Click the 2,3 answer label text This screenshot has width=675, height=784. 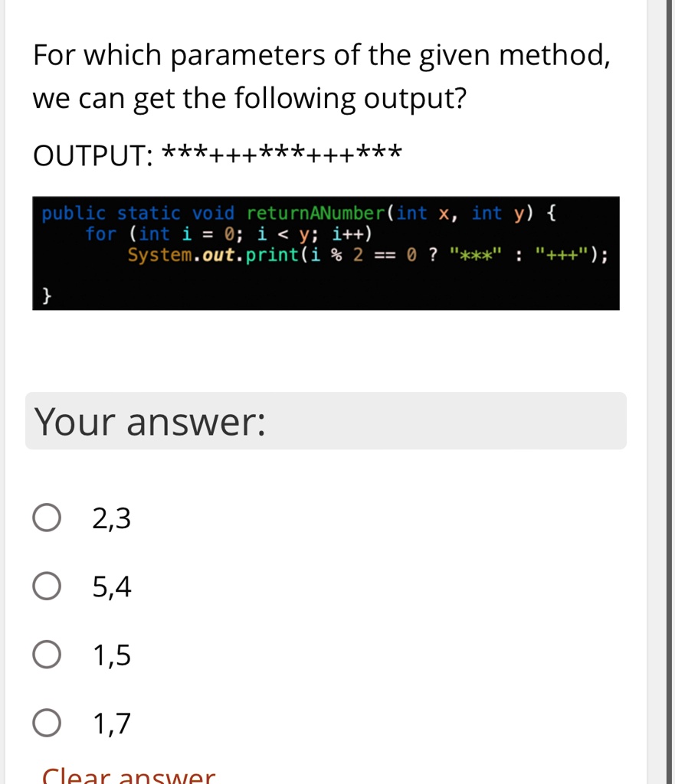coord(110,517)
